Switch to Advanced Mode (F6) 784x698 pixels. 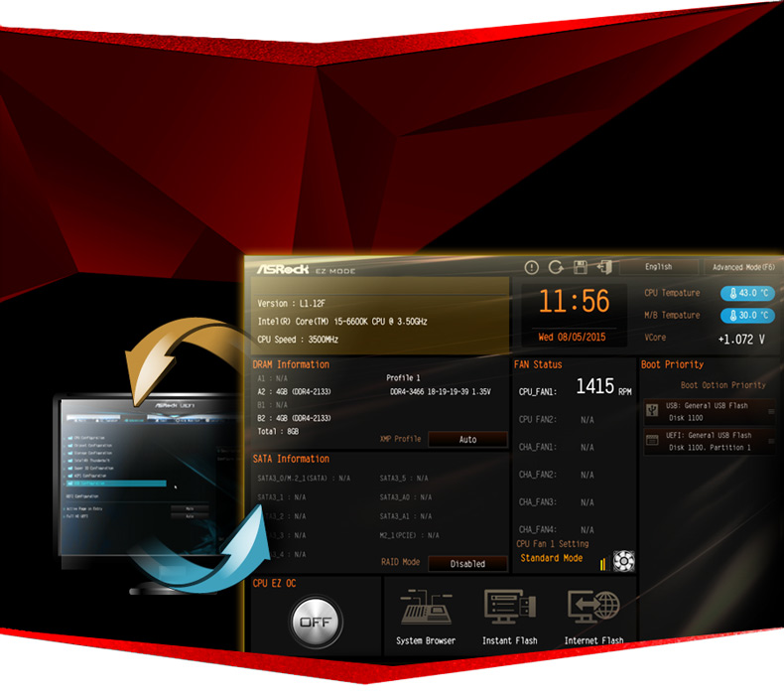(x=742, y=267)
